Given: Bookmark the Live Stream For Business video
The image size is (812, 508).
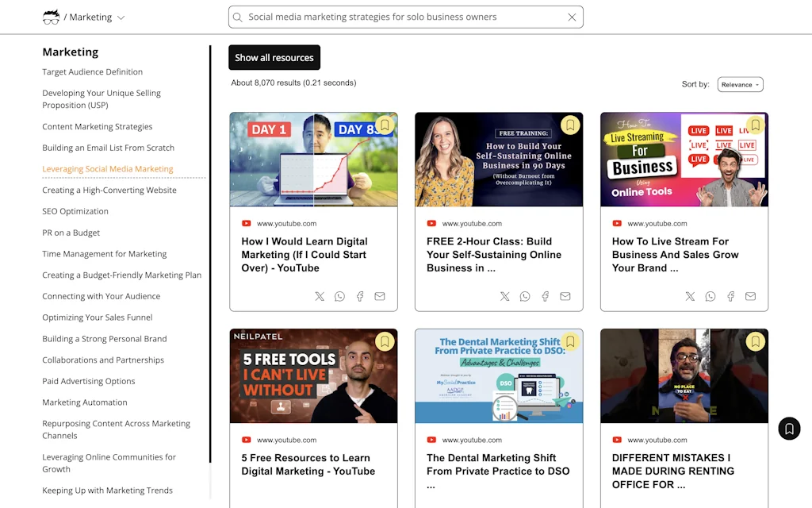Looking at the screenshot, I should 755,125.
